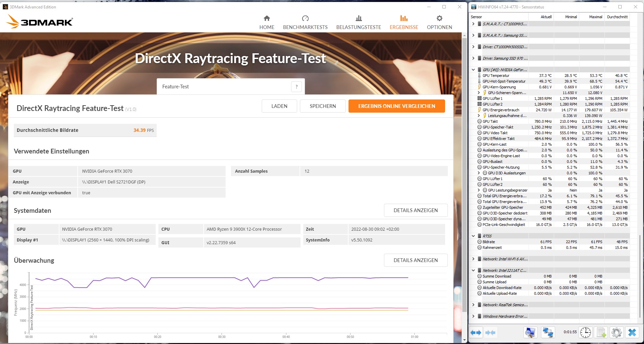
Task: Click the lightning icon for GPU Energieverbrauch
Action: pyautogui.click(x=479, y=110)
